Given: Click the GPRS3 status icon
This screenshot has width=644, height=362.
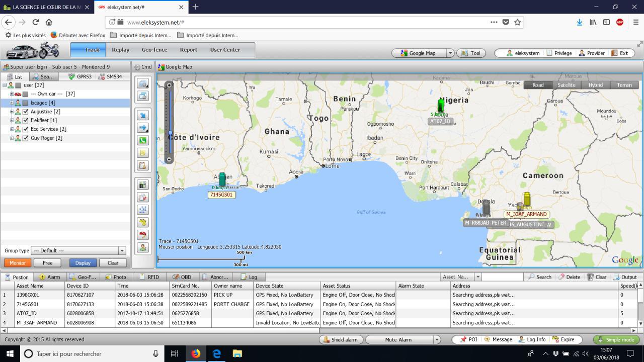Looking at the screenshot, I should tap(72, 77).
